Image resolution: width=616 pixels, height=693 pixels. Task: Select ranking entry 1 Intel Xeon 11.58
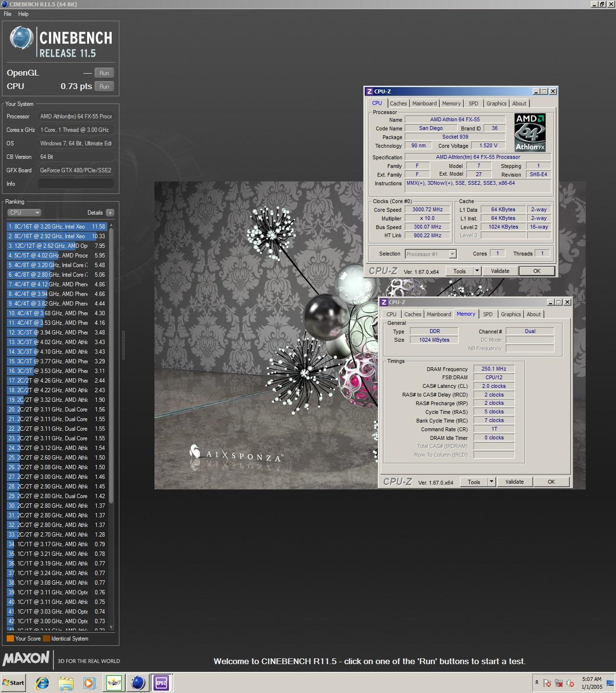(57, 227)
